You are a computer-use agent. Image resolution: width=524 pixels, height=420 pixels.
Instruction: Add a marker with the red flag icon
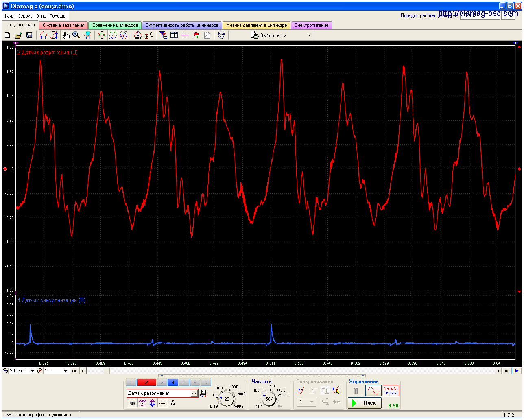[196, 35]
